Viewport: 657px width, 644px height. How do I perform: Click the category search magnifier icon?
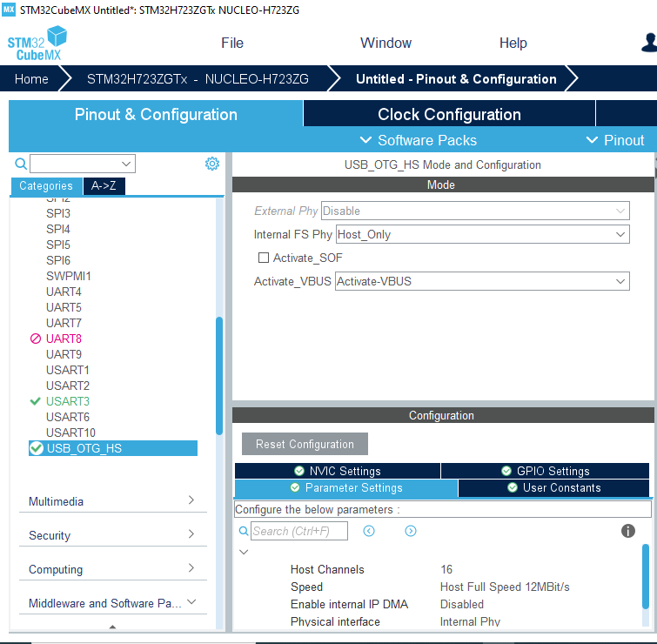click(x=21, y=164)
